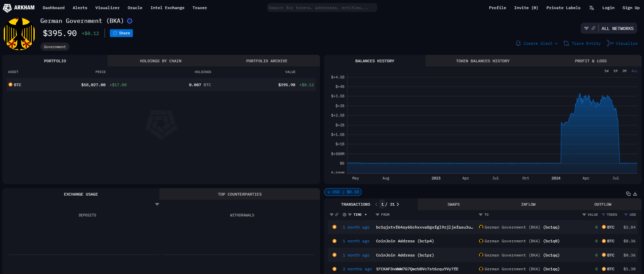Click the download transactions icon

pos(635,194)
